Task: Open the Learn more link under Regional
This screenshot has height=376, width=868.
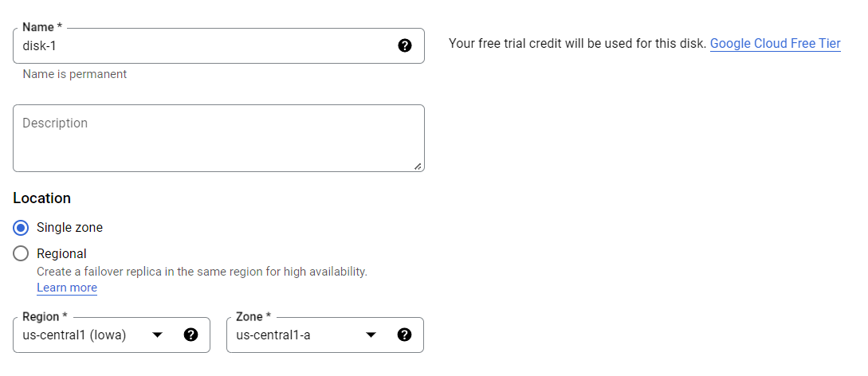Action: pos(67,288)
